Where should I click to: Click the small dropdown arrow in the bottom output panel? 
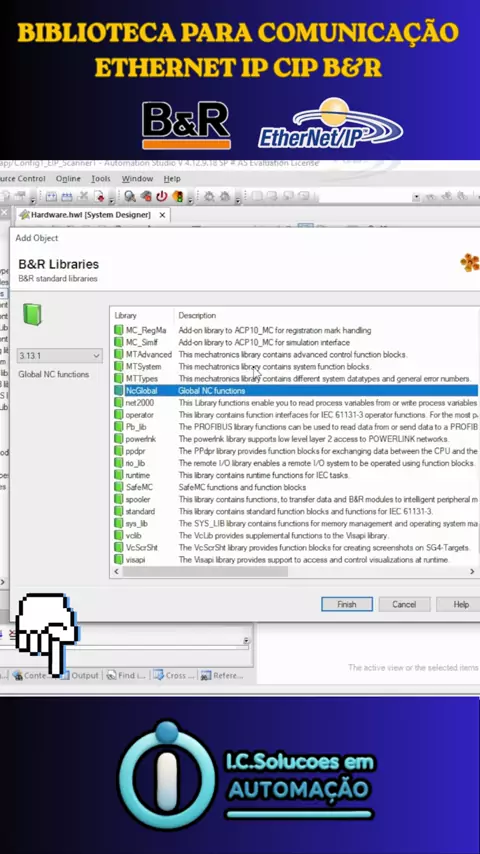point(246,640)
